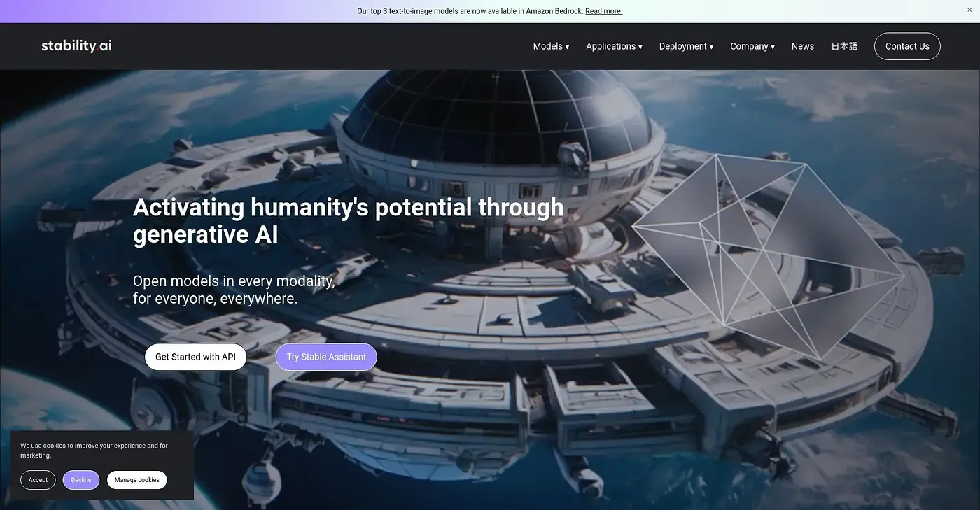Open Try Stable Assistant
Viewport: 980px width, 510px height.
coord(326,357)
